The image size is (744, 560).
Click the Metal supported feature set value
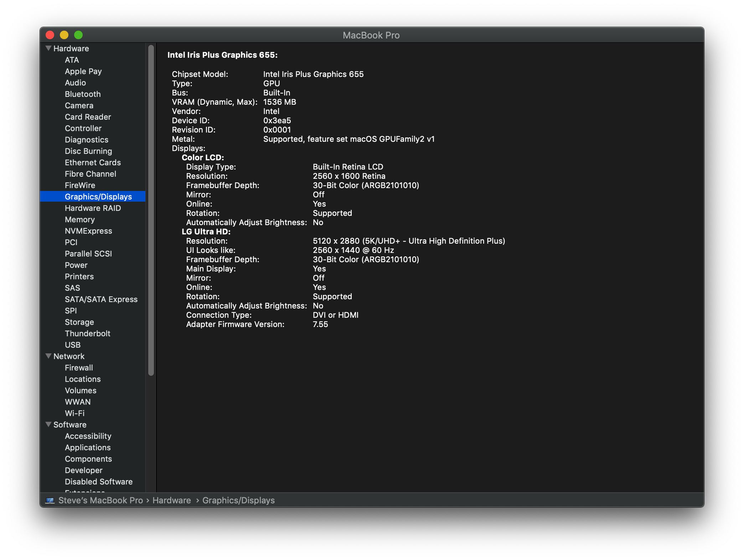coord(349,139)
